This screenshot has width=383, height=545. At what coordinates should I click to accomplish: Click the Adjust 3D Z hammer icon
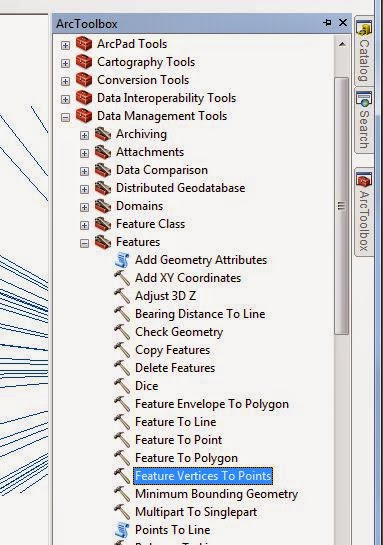[122, 296]
